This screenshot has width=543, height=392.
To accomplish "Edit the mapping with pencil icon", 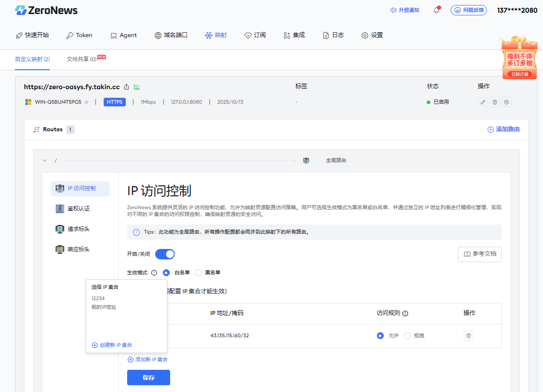I will point(483,102).
